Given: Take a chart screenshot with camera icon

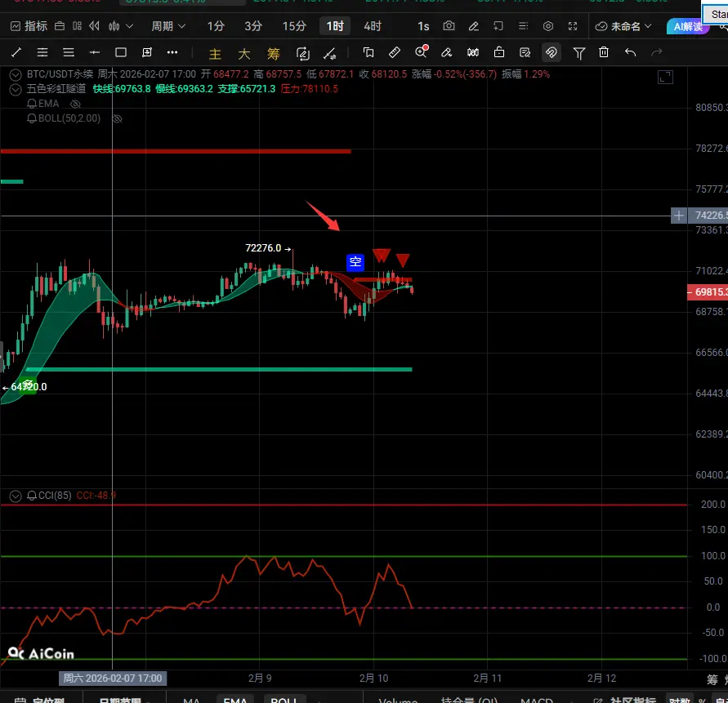Looking at the screenshot, I should pos(449,26).
